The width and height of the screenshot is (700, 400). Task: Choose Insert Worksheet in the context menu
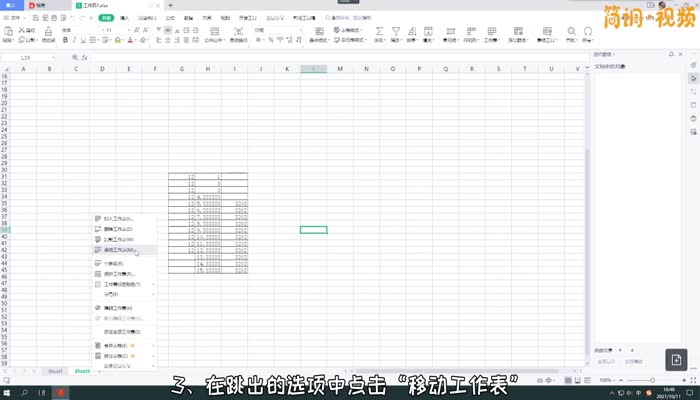pos(125,219)
